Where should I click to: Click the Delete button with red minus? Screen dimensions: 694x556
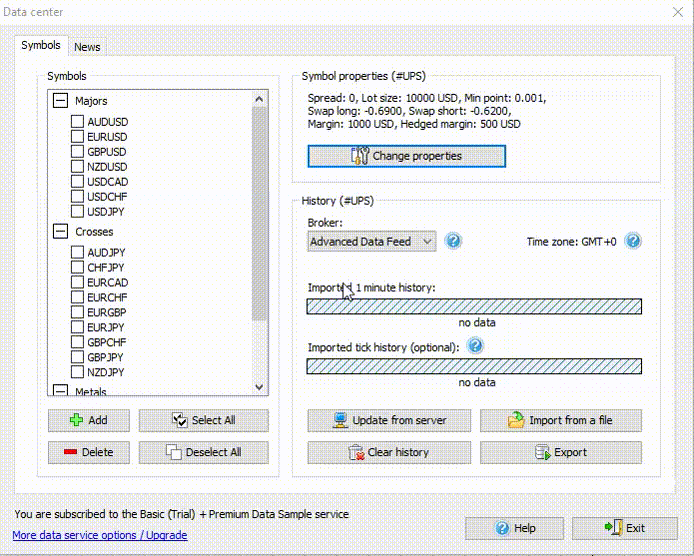coord(89,452)
